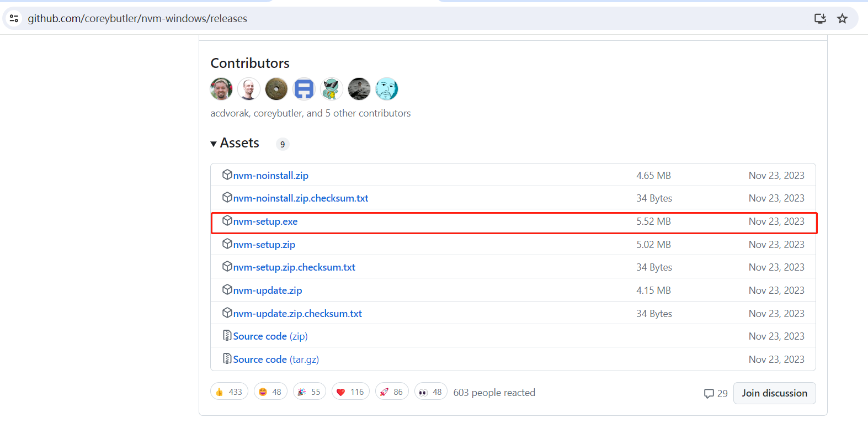868x428 pixels.
Task: Click the zip file icon beside Source code (tar.gz)
Action: 227,359
